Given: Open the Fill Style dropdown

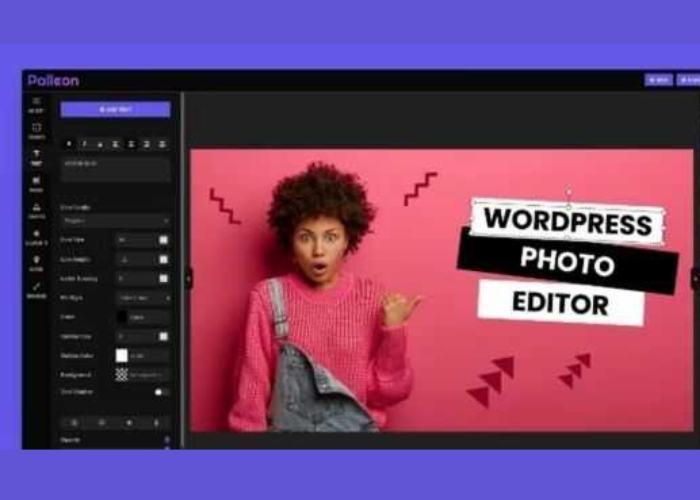Looking at the screenshot, I should [x=143, y=298].
